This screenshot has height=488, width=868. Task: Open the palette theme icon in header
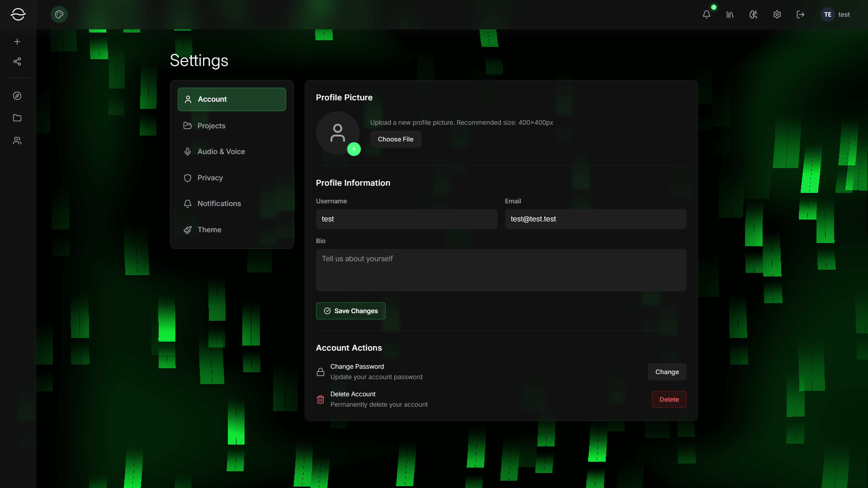click(x=59, y=14)
